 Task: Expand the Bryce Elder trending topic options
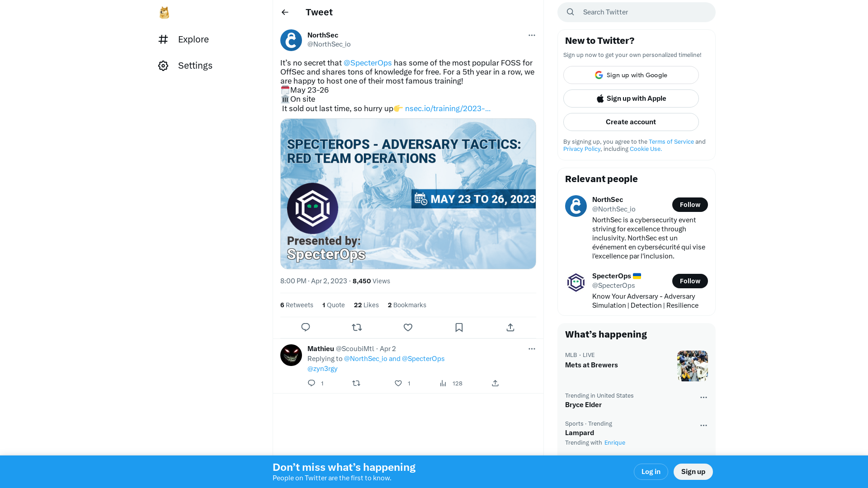(703, 396)
